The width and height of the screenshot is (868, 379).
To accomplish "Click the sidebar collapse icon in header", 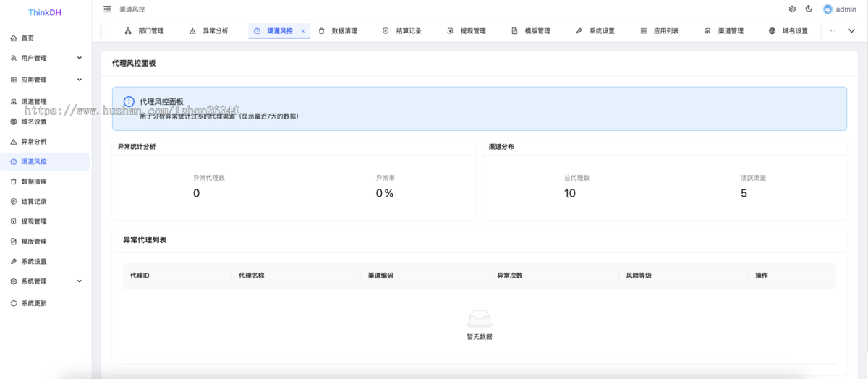I will 107,9.
